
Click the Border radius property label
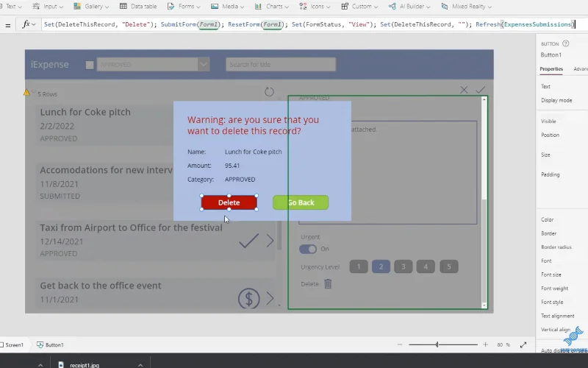(556, 247)
